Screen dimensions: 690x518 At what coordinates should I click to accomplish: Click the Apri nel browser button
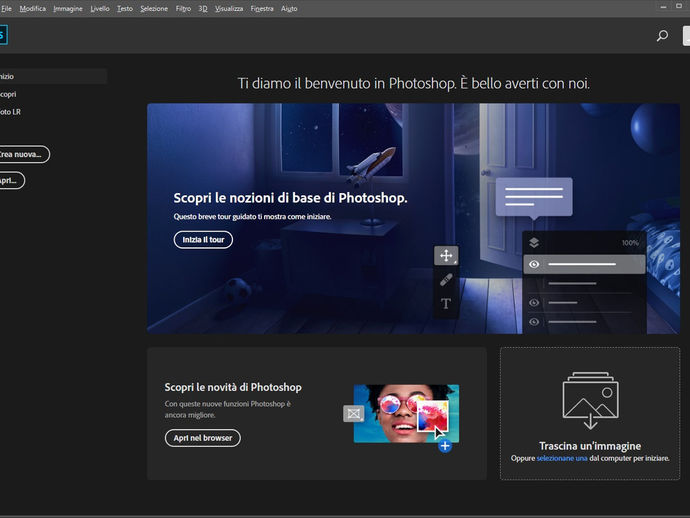pyautogui.click(x=203, y=438)
